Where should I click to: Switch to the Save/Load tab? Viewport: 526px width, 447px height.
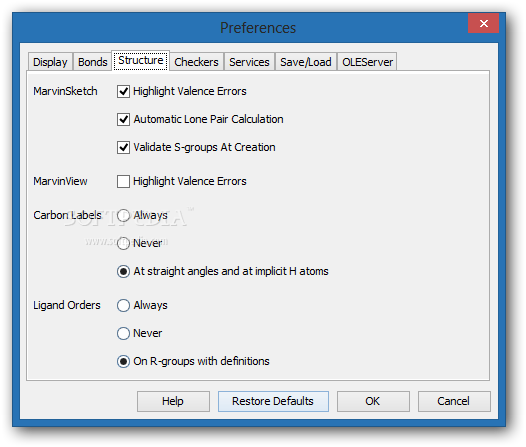point(306,62)
